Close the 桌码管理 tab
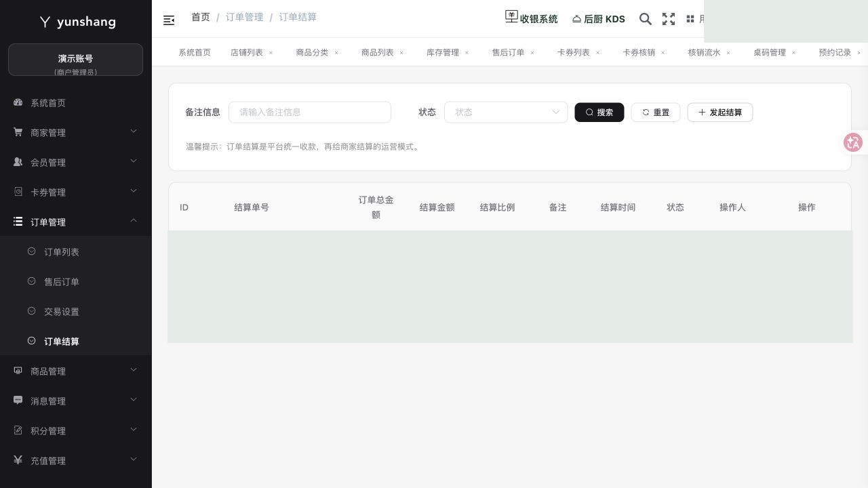The image size is (868, 488). pos(793,52)
